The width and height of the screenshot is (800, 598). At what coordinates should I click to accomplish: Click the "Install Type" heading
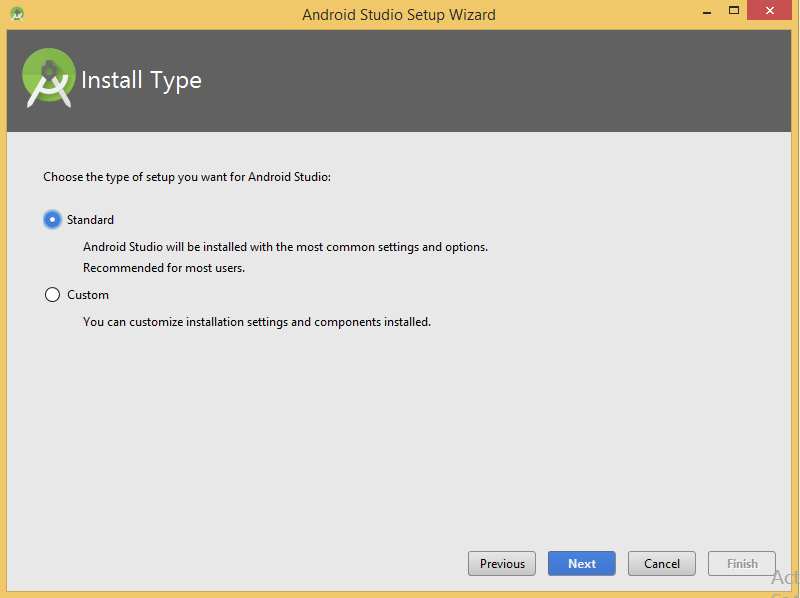141,80
